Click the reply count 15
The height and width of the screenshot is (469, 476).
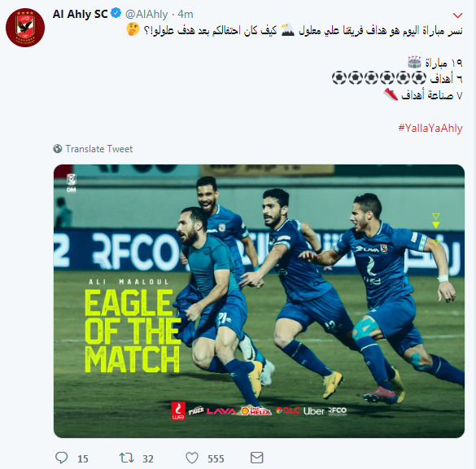point(82,458)
